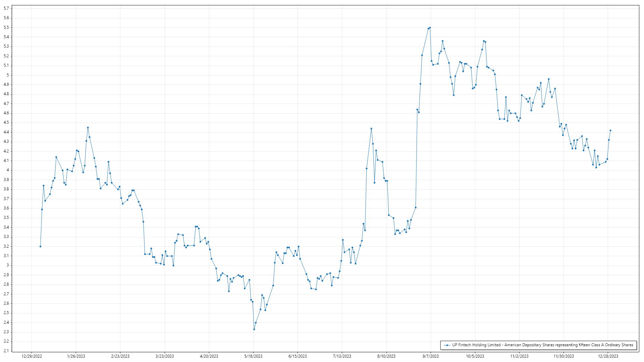Select the 12/29/2022 x-axis date label
This screenshot has height=362, width=644.
coord(32,356)
